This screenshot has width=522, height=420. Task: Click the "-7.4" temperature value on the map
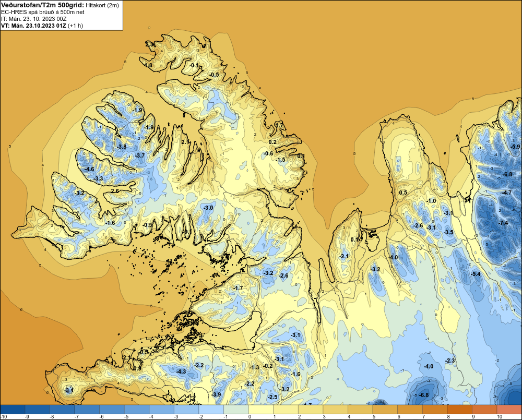point(503,223)
